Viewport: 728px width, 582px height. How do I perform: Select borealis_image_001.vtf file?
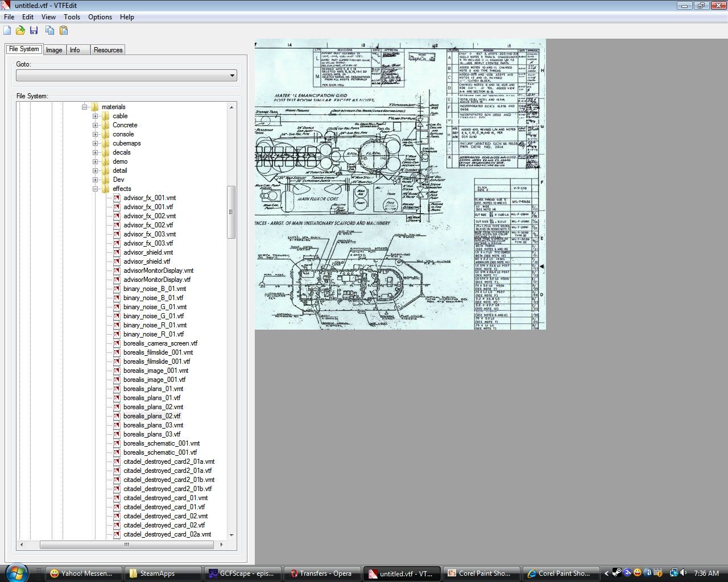pos(154,380)
